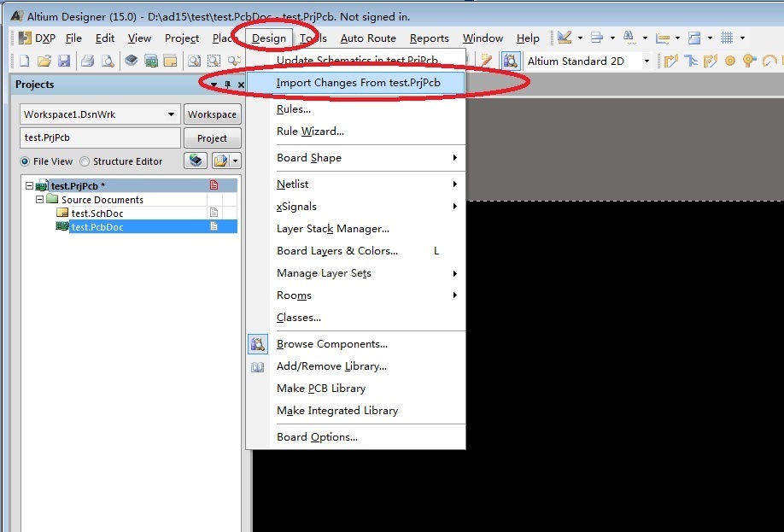
Task: Click the PCB document toolbar icon
Action: 150,61
